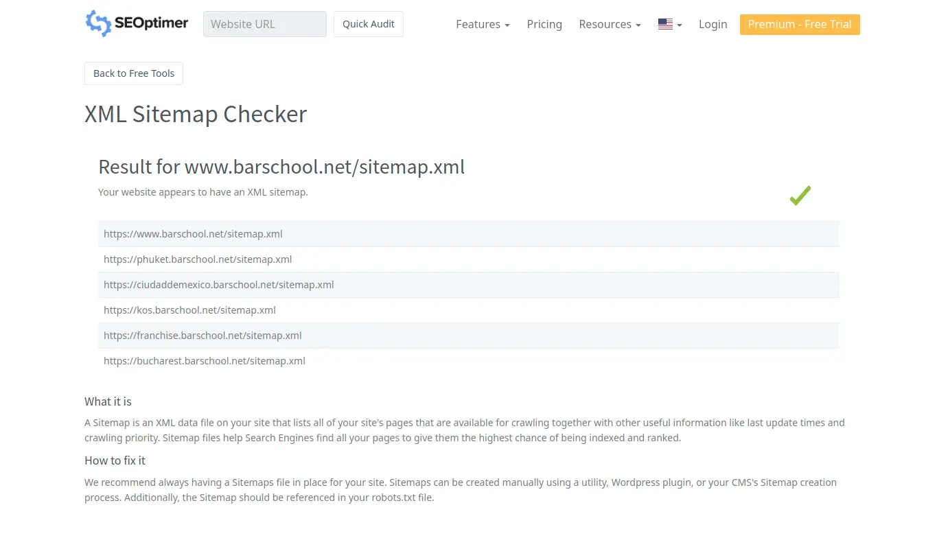Select the phuket.barschool.net sitemap row
Screen dimensions: 937x560
[469, 259]
